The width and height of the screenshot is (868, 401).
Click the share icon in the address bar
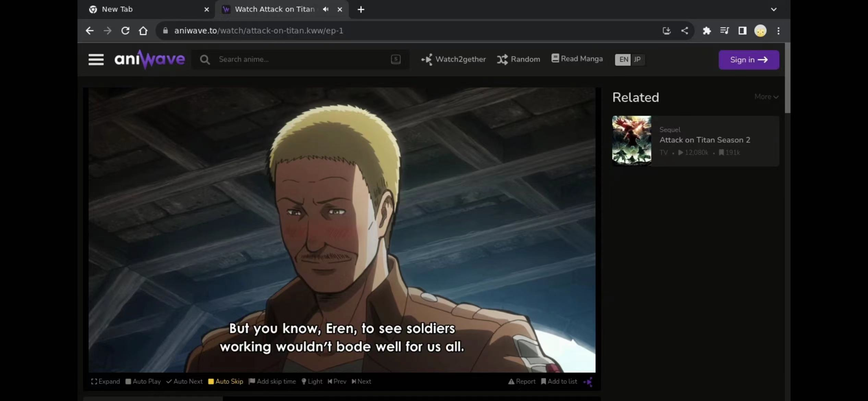pyautogui.click(x=685, y=31)
